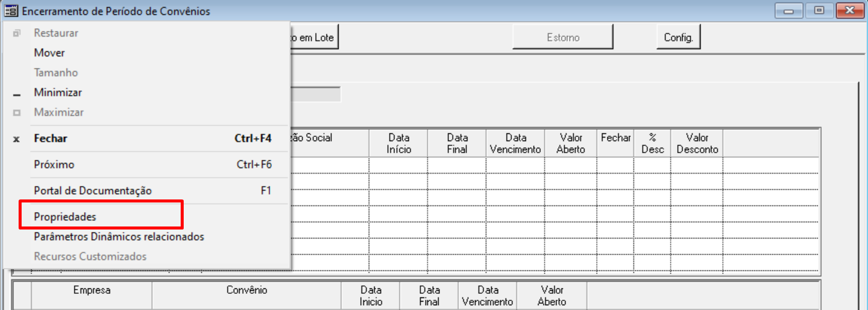Click the Data Inicio header in lower grid
This screenshot has width=868, height=310.
[x=371, y=296]
